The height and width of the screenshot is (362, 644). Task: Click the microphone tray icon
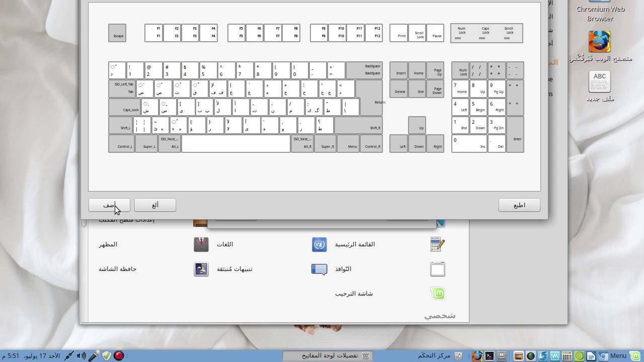click(x=94, y=356)
